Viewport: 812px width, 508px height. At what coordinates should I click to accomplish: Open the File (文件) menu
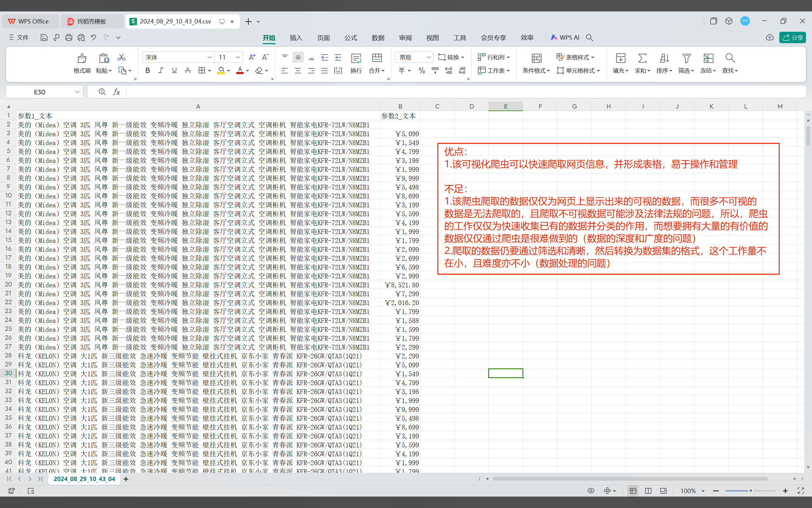[19, 38]
